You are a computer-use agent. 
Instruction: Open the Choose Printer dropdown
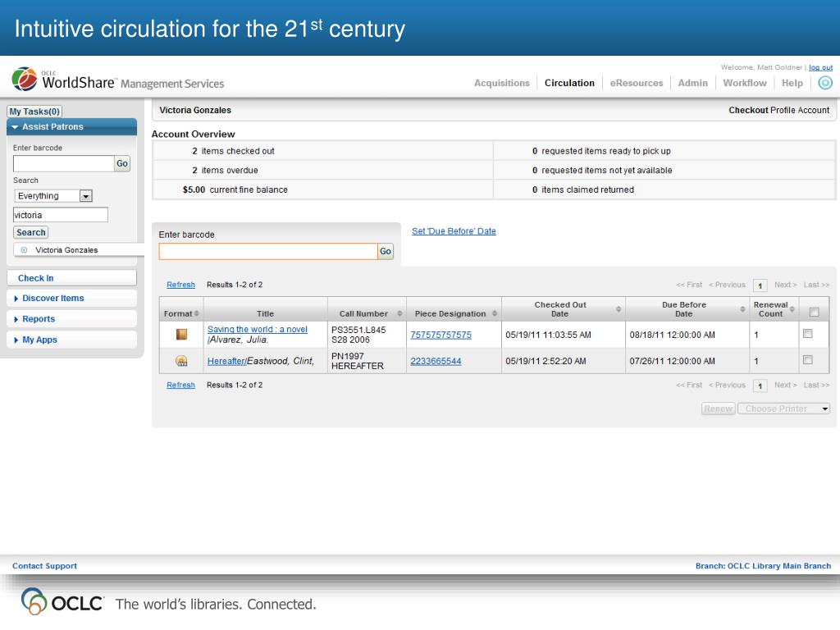(x=783, y=409)
